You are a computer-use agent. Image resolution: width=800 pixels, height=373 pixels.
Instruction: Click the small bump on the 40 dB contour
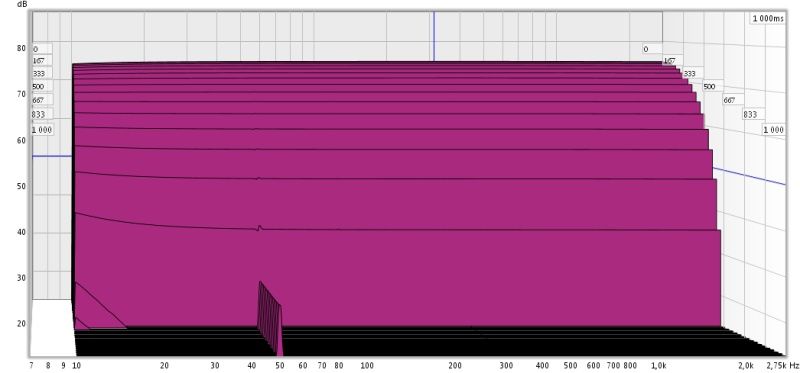(260, 228)
